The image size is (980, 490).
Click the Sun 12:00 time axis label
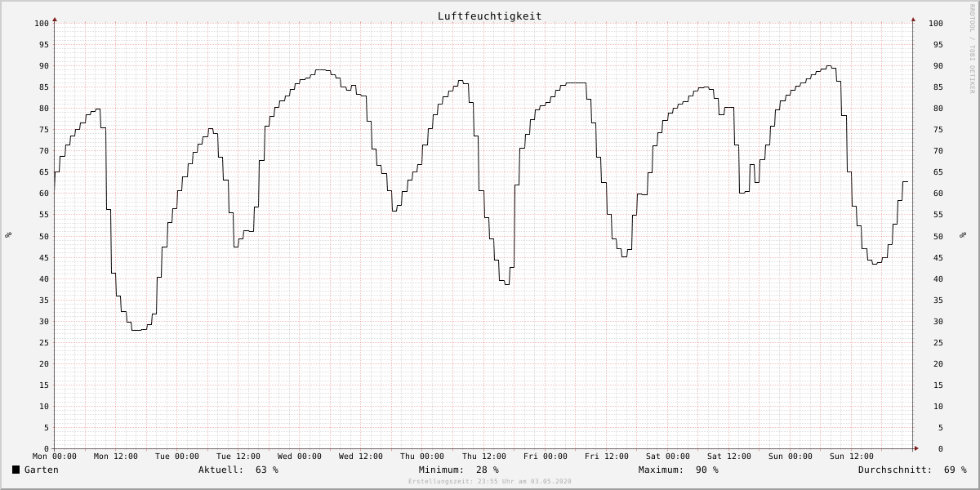point(852,457)
